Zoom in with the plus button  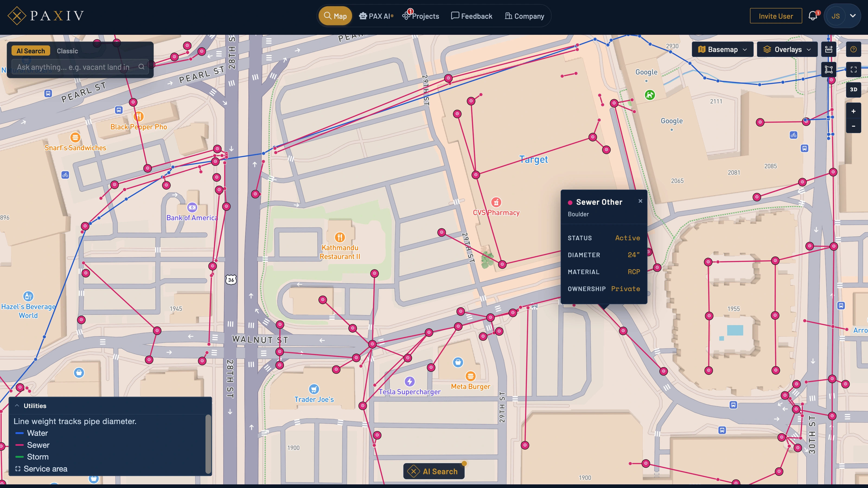tap(854, 111)
